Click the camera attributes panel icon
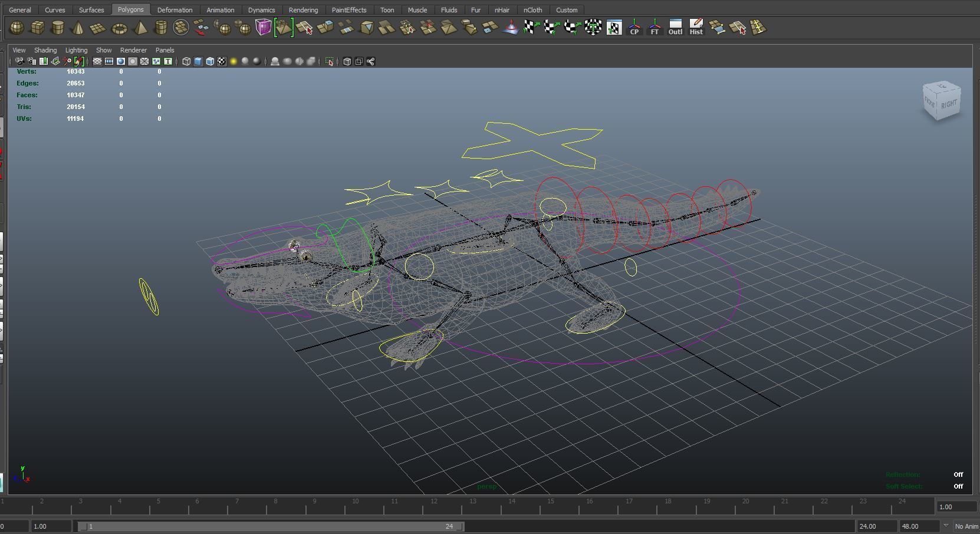Viewport: 980px width, 534px height. [31, 61]
